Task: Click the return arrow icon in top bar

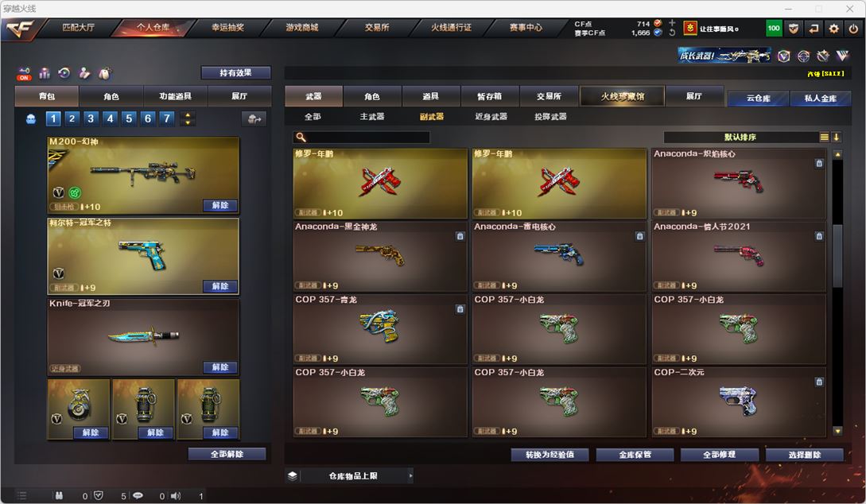Action: tap(814, 28)
